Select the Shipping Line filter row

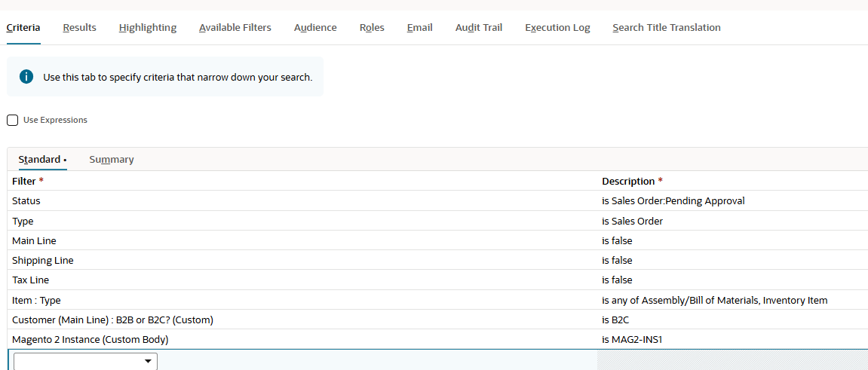tap(437, 260)
